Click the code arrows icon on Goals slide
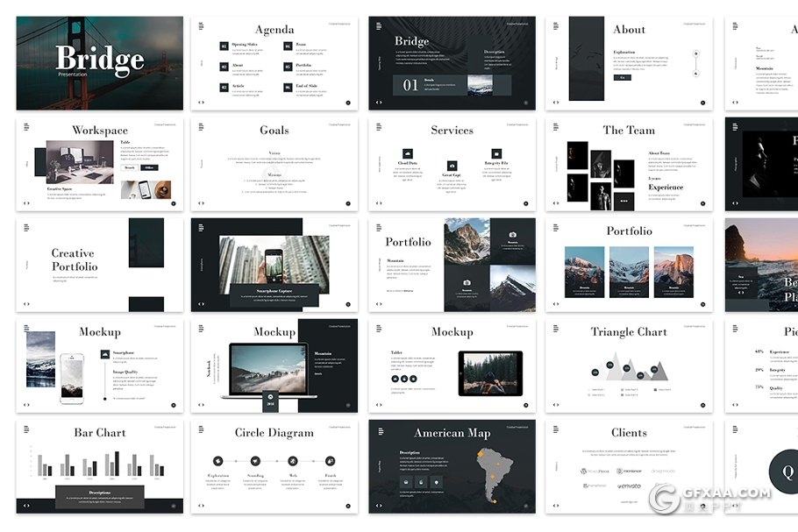Image resolution: width=798 pixels, height=532 pixels. [202, 203]
